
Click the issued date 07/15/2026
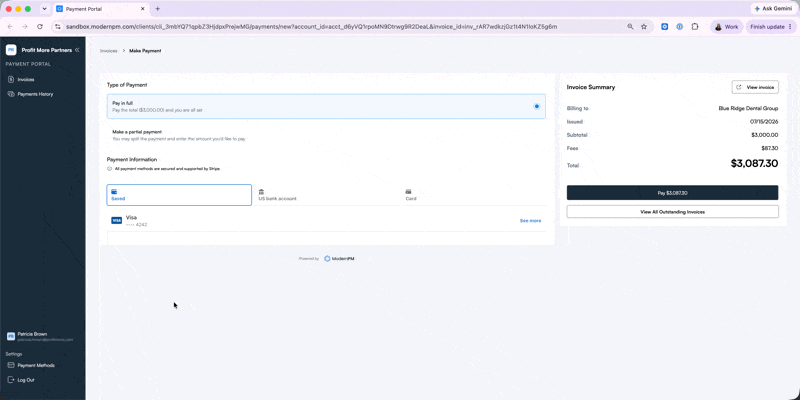point(764,121)
